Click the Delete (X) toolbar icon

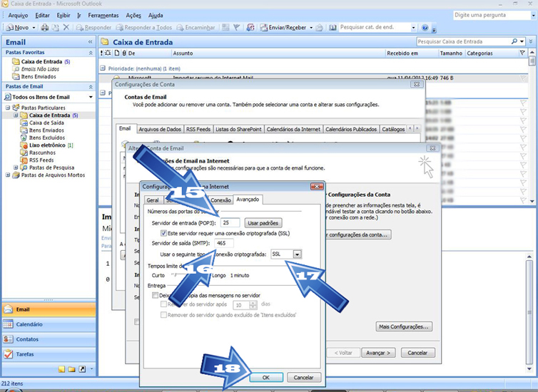pyautogui.click(x=66, y=27)
